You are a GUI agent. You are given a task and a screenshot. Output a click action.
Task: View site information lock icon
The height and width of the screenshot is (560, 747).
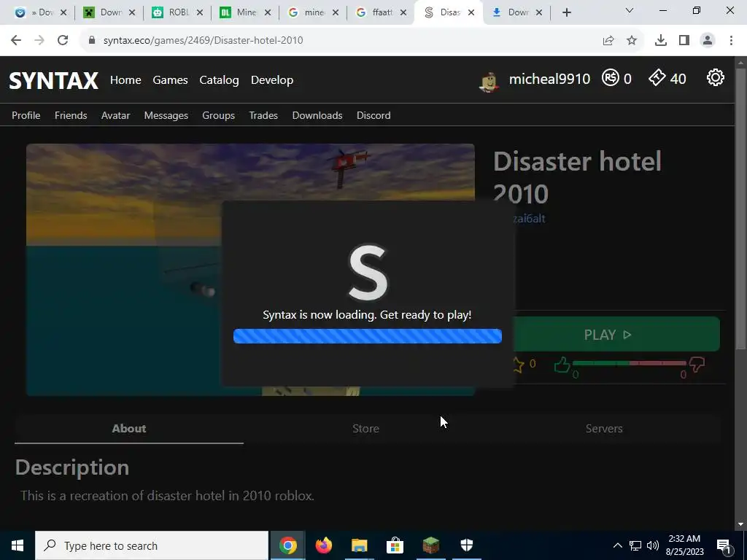[92, 40]
